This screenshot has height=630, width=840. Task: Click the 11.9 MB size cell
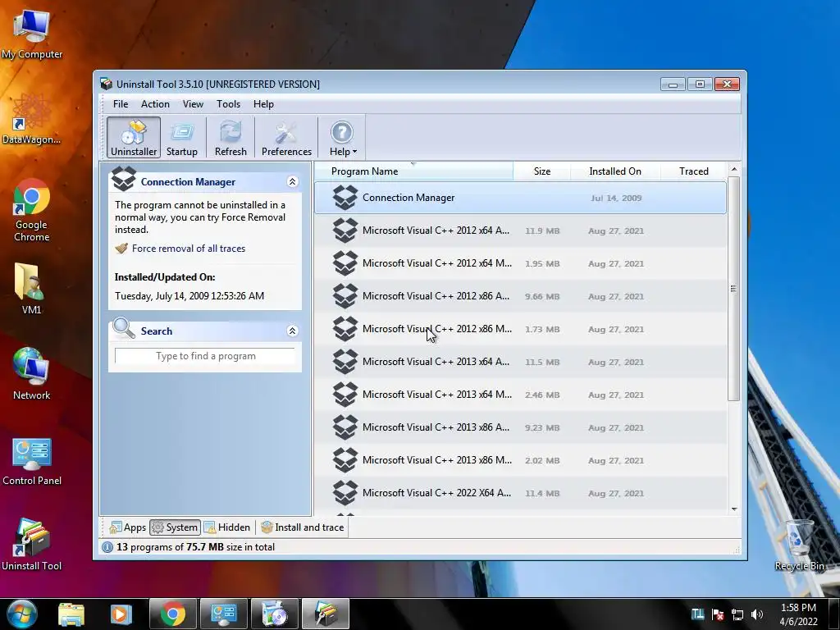coord(542,231)
